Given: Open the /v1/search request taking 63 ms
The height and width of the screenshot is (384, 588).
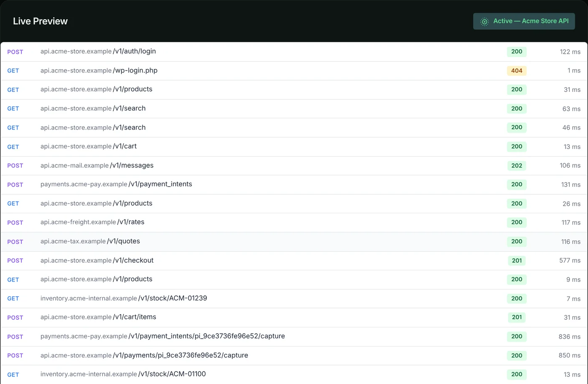Looking at the screenshot, I should (294, 109).
